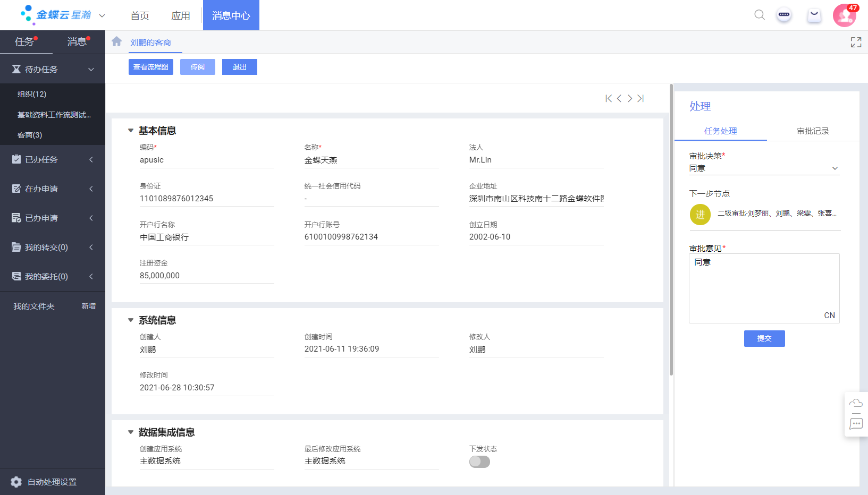Collapse the 基本信息 section
Viewport: 868px width, 495px height.
point(131,131)
